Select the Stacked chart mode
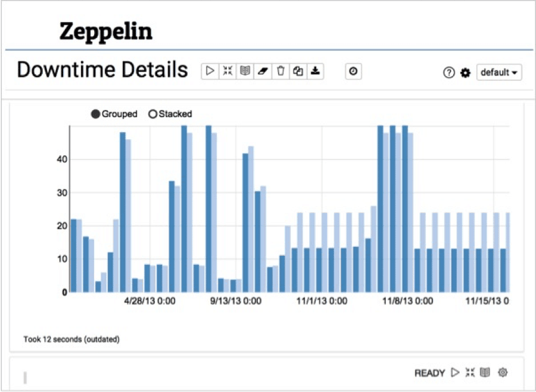Image resolution: width=536 pixels, height=392 pixels. point(170,114)
